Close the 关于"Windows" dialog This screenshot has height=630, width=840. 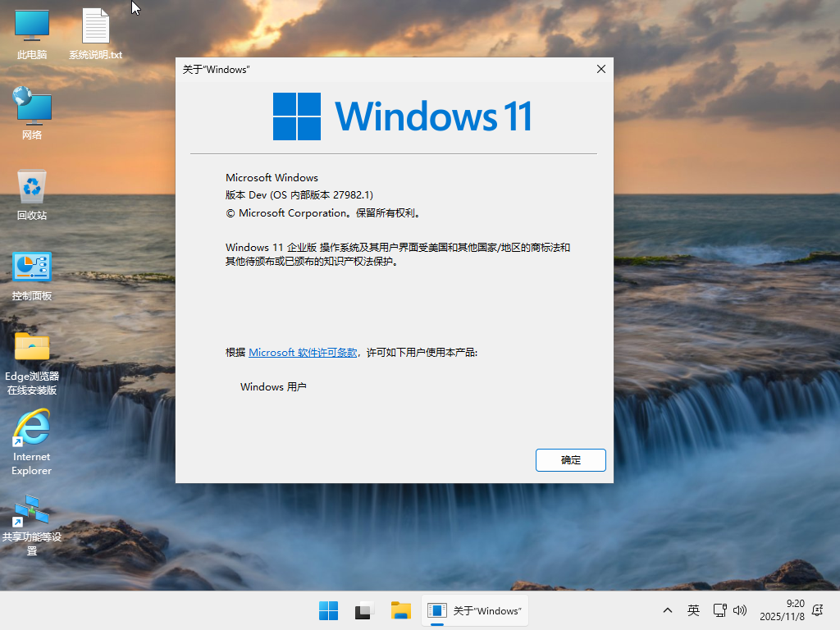pos(601,69)
